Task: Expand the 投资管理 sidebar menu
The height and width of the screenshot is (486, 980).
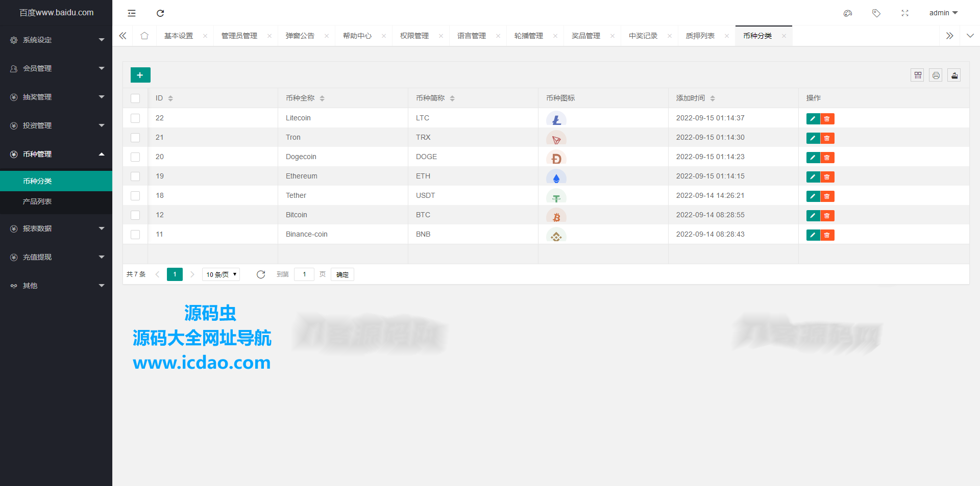Action: click(x=56, y=125)
